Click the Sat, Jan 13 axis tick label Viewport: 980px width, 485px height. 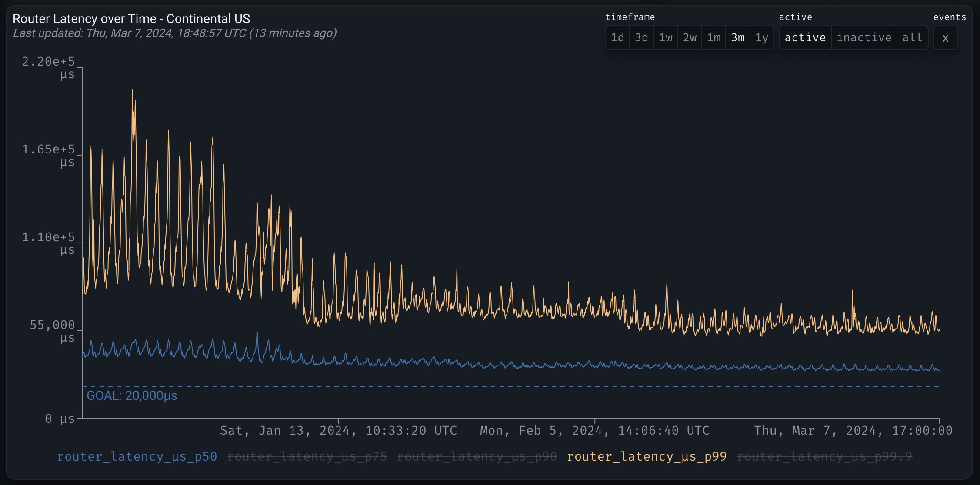pyautogui.click(x=338, y=431)
